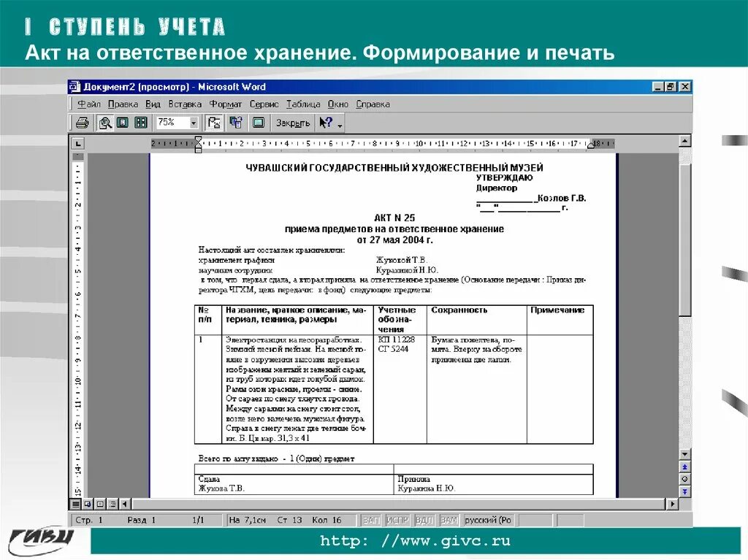
Task: Open the 75% zoom dropdown
Action: [193, 123]
